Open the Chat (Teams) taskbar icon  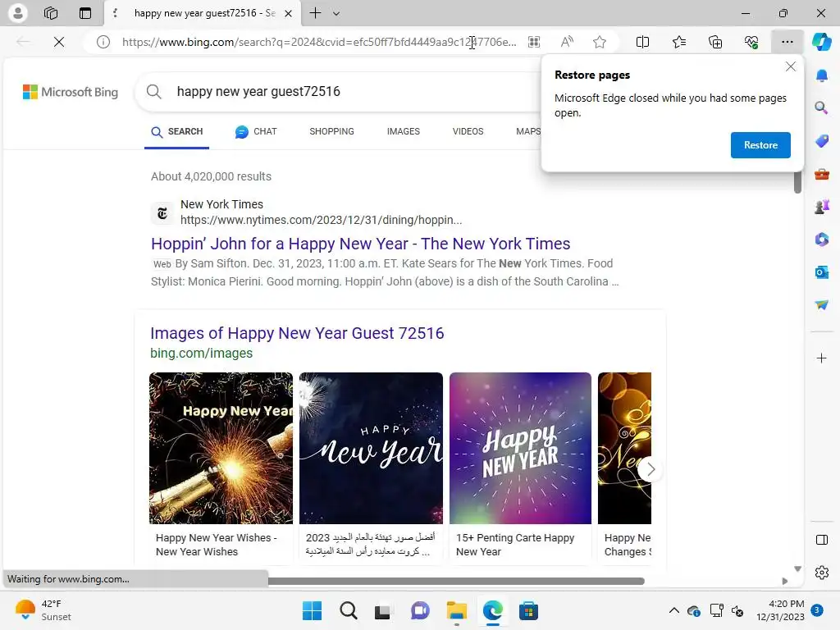tap(420, 610)
